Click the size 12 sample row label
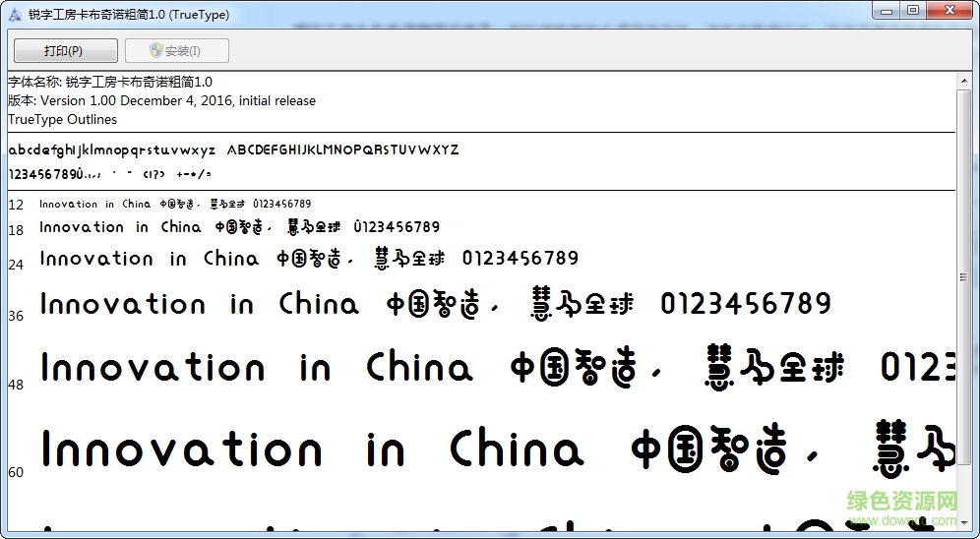980x539 pixels. tap(16, 205)
